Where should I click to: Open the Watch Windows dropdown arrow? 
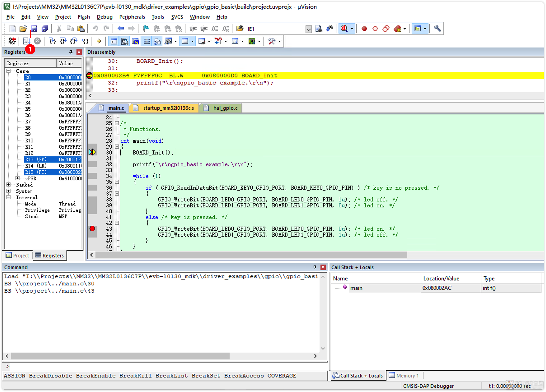pyautogui.click(x=176, y=41)
